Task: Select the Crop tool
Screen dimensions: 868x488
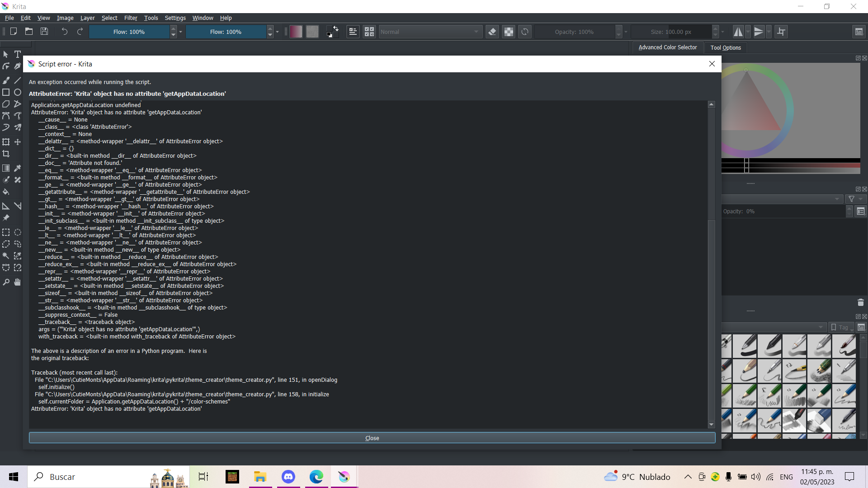Action: (x=6, y=154)
